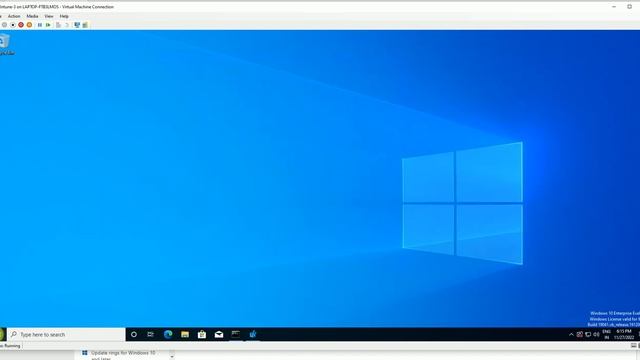The width and height of the screenshot is (640, 360).
Task: Open the blue app icon right of terminal icon
Action: click(x=253, y=334)
